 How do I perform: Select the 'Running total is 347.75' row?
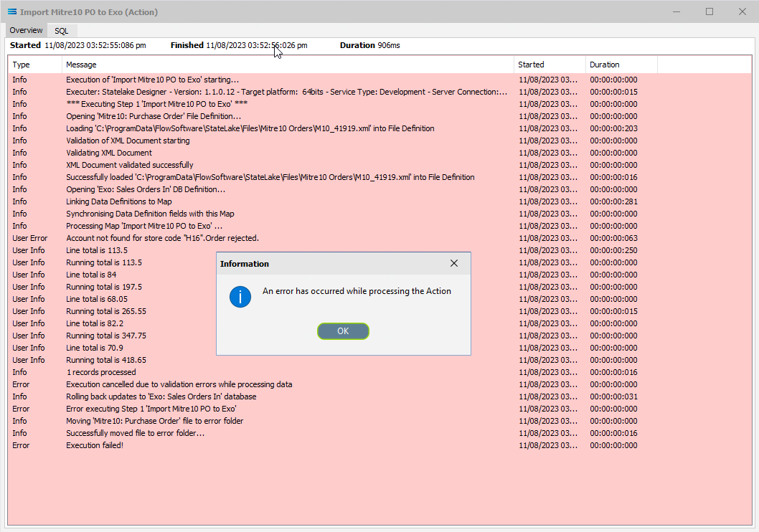(379, 336)
